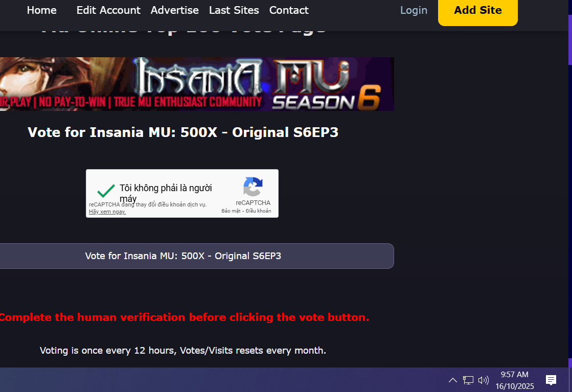Click the Insania MU Season 6 banner
The height and width of the screenshot is (392, 572).
[197, 84]
